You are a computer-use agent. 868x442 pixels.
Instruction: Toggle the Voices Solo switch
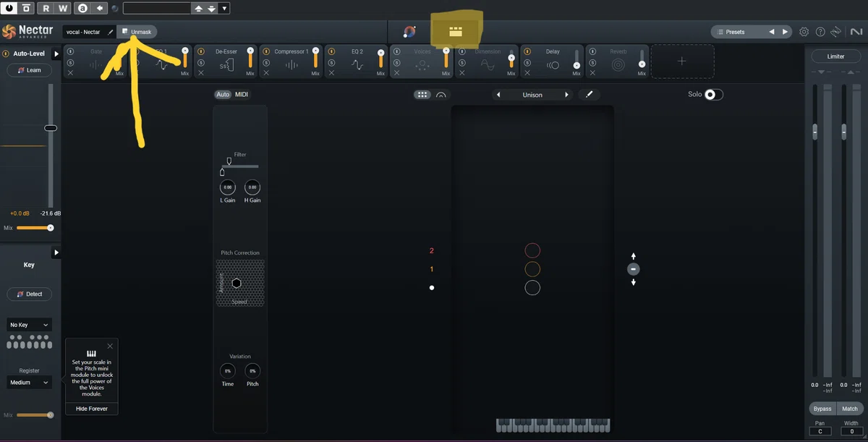coord(713,95)
